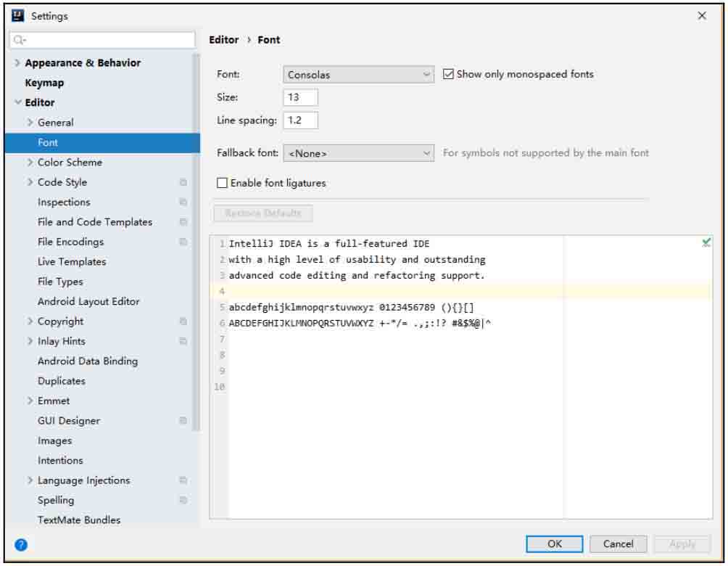Open the Fallback font dropdown

pos(358,153)
